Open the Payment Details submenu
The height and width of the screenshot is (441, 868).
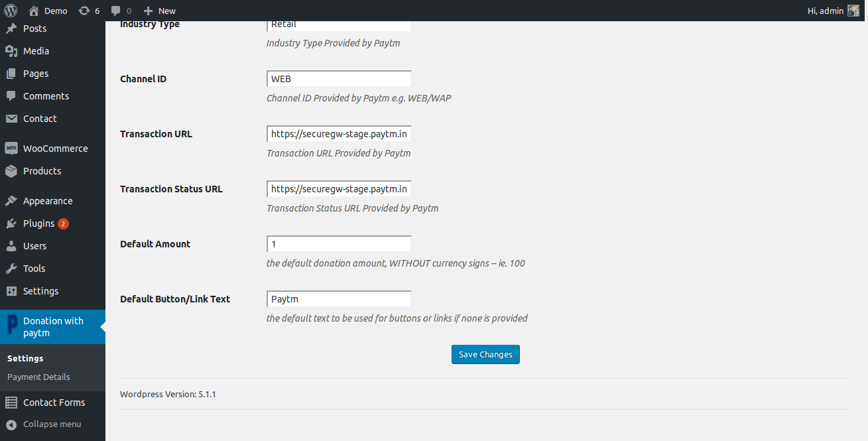(38, 377)
